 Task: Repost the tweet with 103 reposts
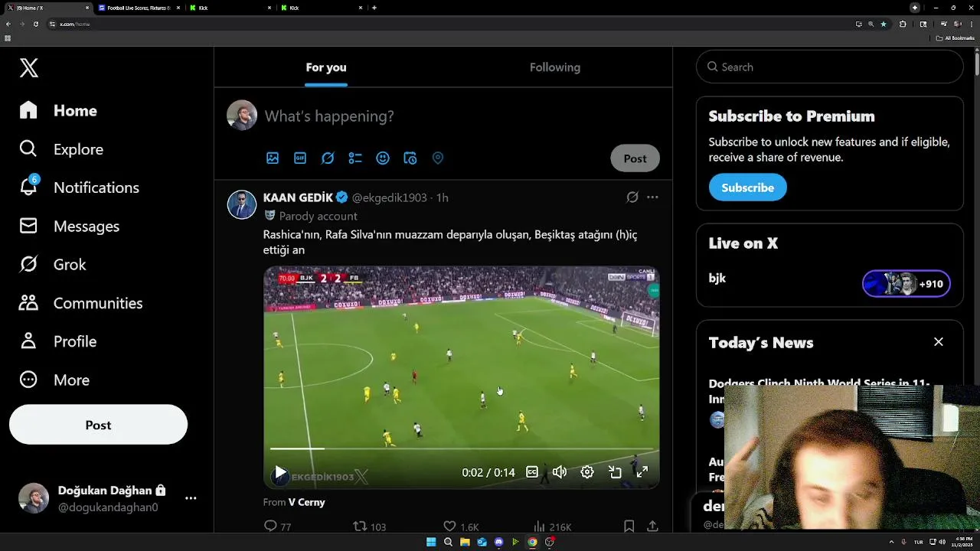pyautogui.click(x=369, y=527)
